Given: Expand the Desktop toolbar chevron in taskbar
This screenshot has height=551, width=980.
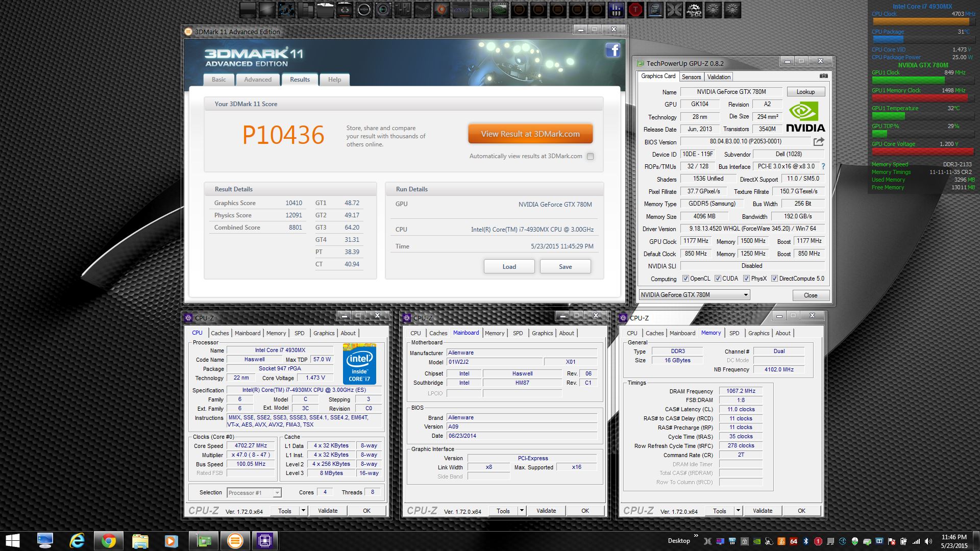Looking at the screenshot, I should [696, 536].
